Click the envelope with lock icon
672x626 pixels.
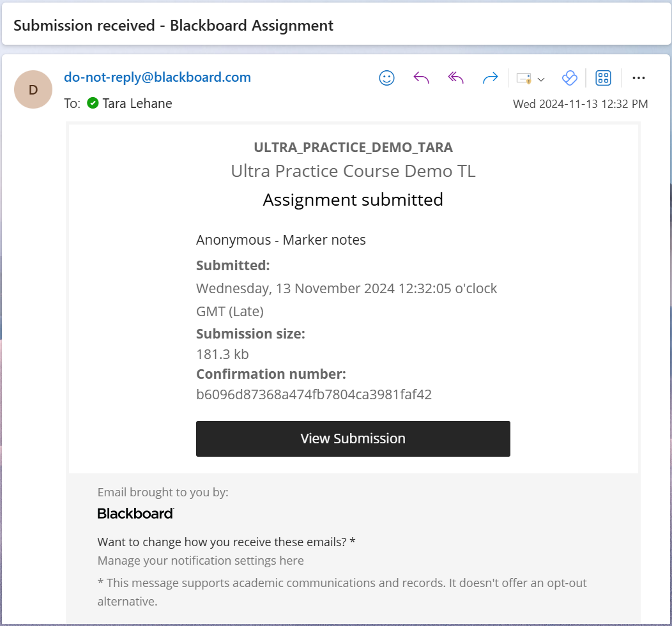(524, 79)
